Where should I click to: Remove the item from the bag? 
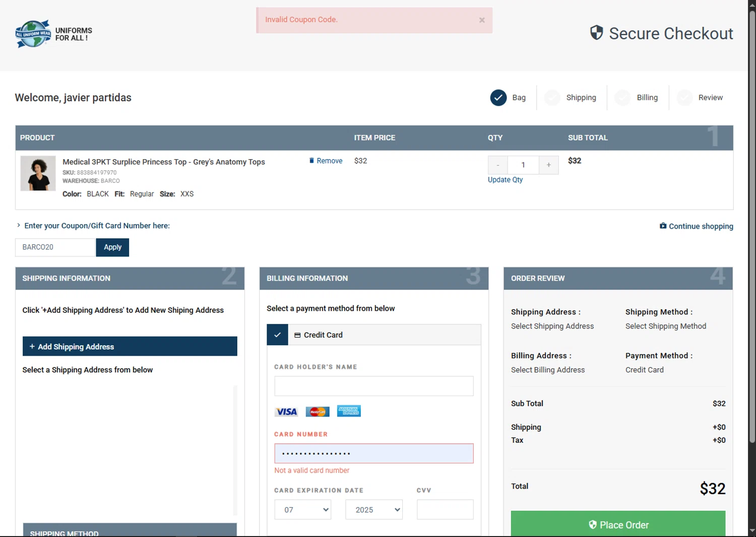[x=326, y=161]
